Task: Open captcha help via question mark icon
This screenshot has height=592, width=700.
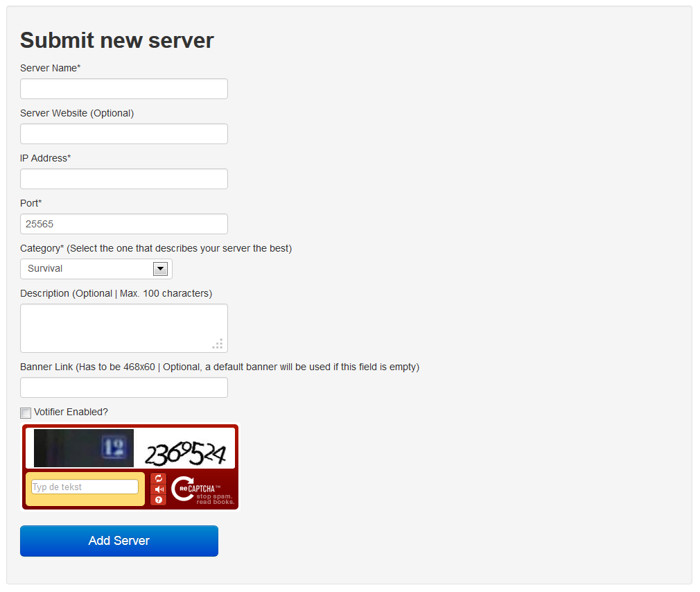Action: [158, 500]
